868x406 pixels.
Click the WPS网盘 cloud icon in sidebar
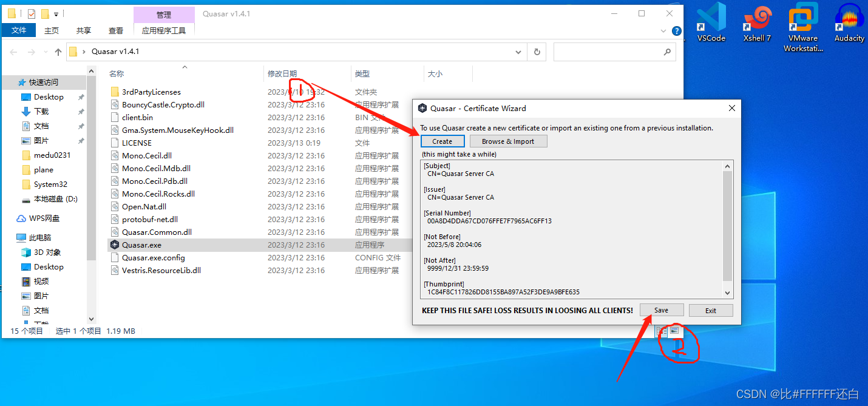[21, 218]
